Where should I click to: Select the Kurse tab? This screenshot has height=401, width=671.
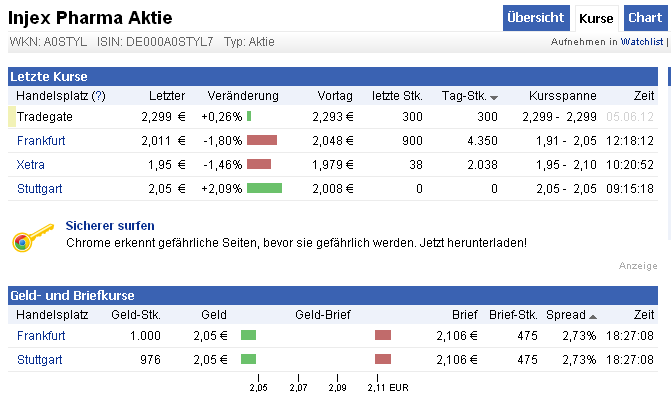[596, 18]
